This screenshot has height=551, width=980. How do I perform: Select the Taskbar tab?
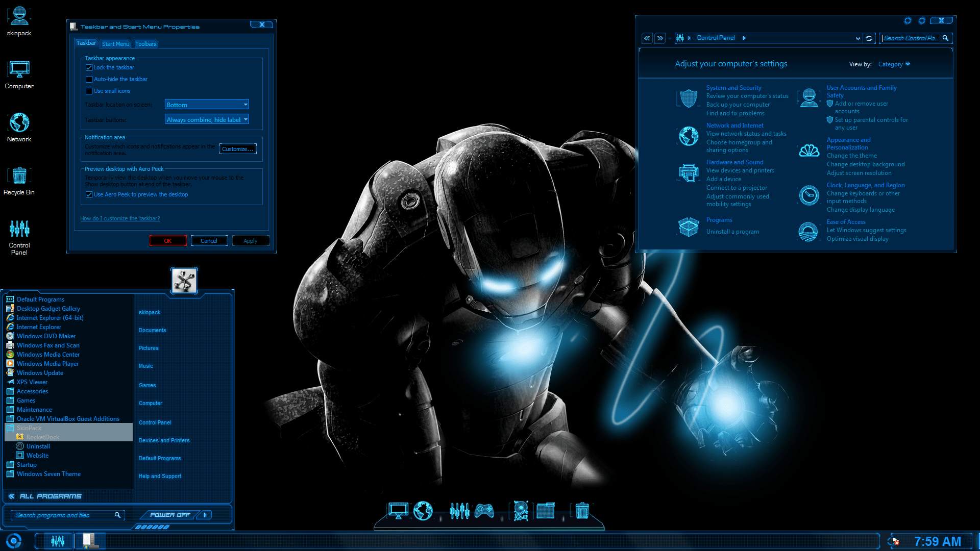(86, 43)
